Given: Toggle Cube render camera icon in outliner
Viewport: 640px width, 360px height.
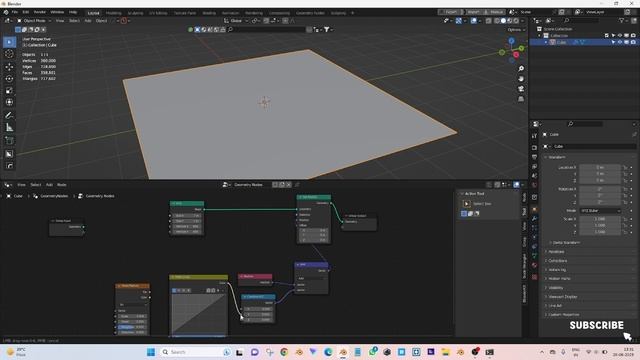Looking at the screenshot, I should (633, 42).
